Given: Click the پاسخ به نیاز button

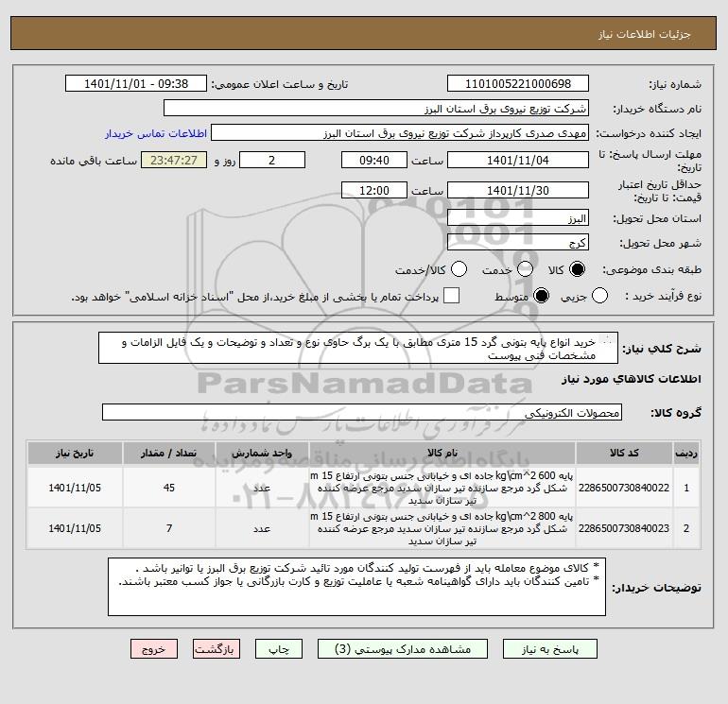Looking at the screenshot, I should click(x=550, y=649).
